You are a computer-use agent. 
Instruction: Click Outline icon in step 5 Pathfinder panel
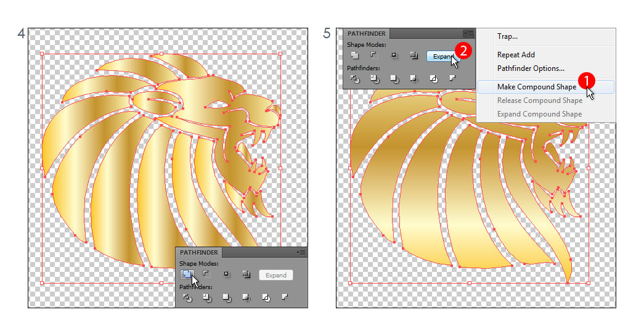point(433,78)
